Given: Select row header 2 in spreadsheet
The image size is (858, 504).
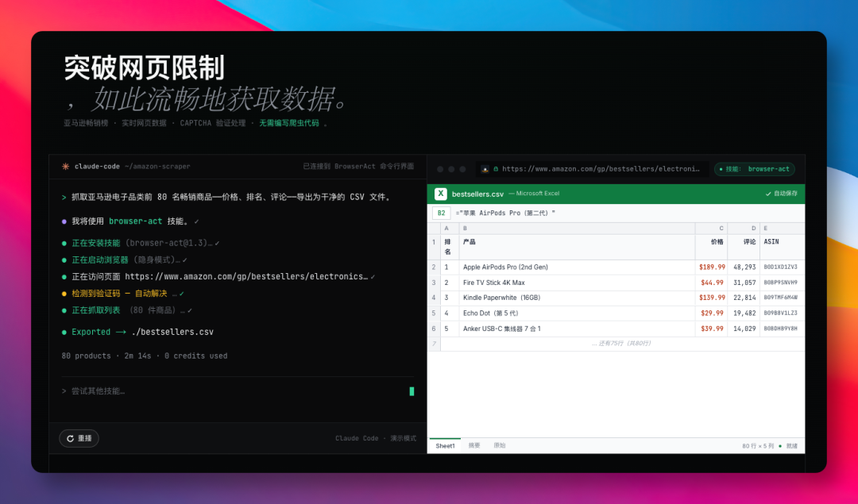Looking at the screenshot, I should 434,267.
